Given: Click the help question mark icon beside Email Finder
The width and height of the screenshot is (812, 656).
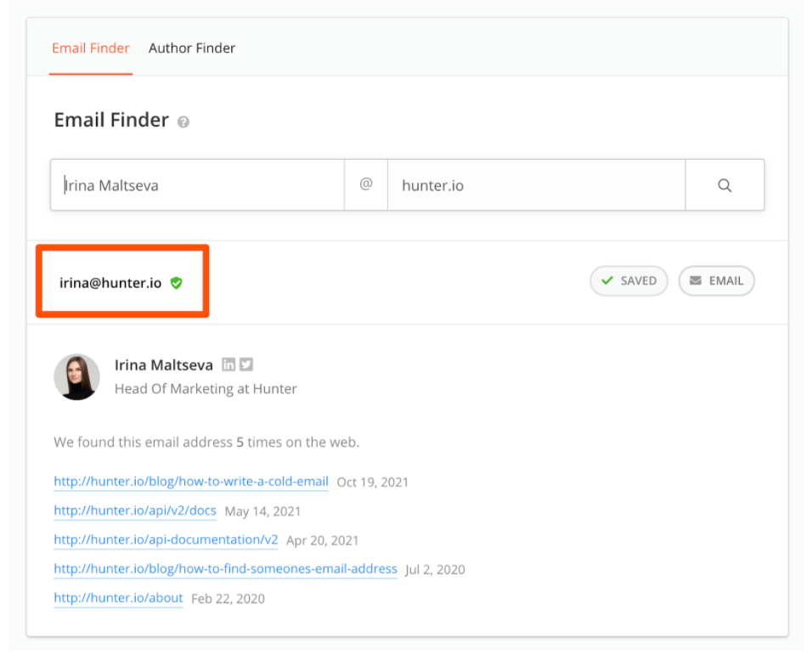Looking at the screenshot, I should [x=183, y=122].
